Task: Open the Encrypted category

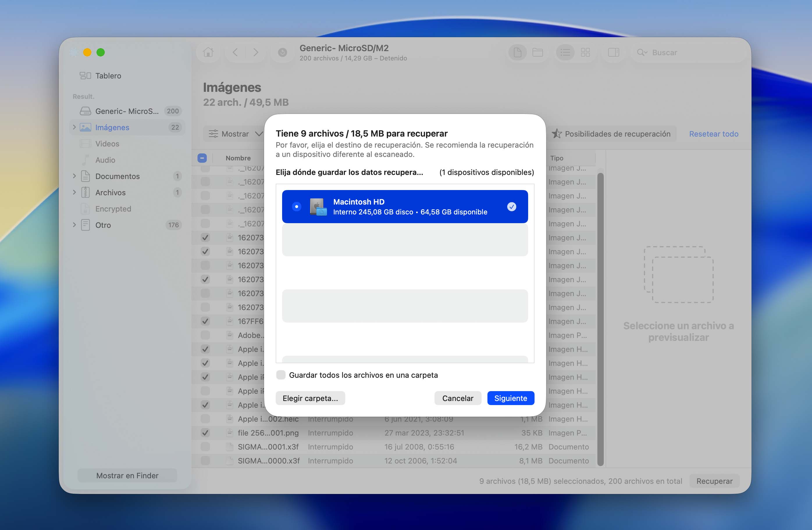Action: pos(127,209)
